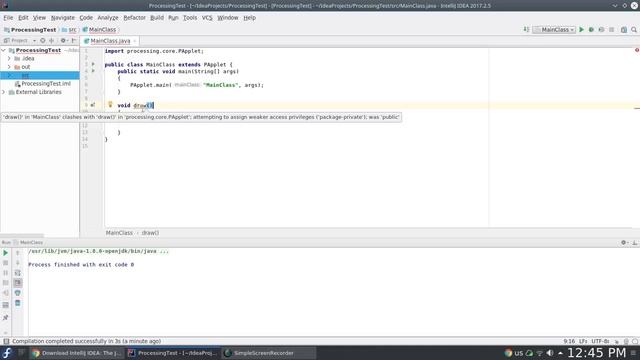Viewport: 640px width, 360px height.
Task: Open the Project Structure icon
Action: pyautogui.click(x=624, y=29)
